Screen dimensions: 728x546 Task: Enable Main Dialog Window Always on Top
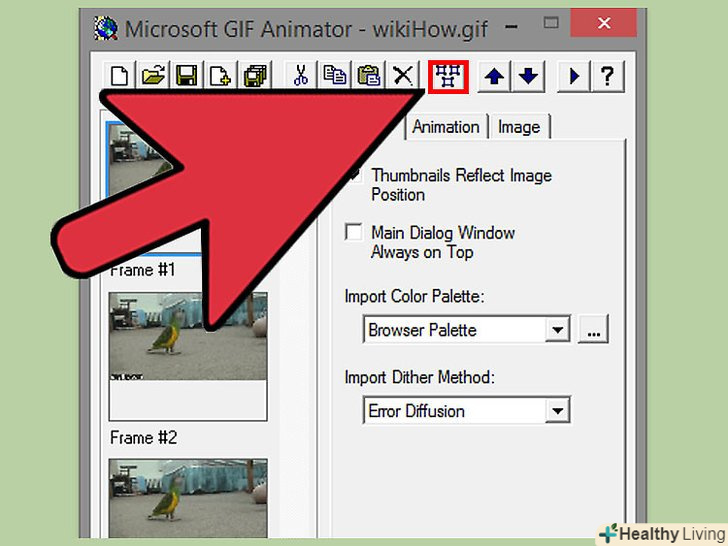354,232
